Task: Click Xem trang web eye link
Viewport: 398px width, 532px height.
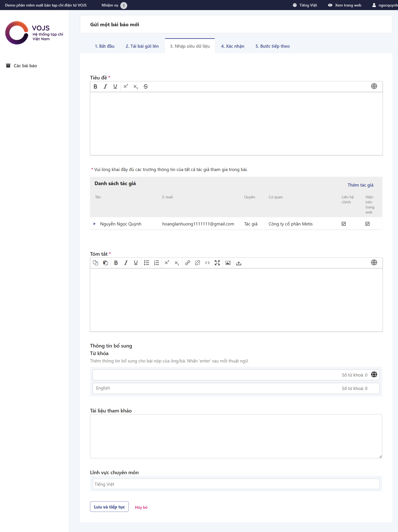Action: [345, 5]
